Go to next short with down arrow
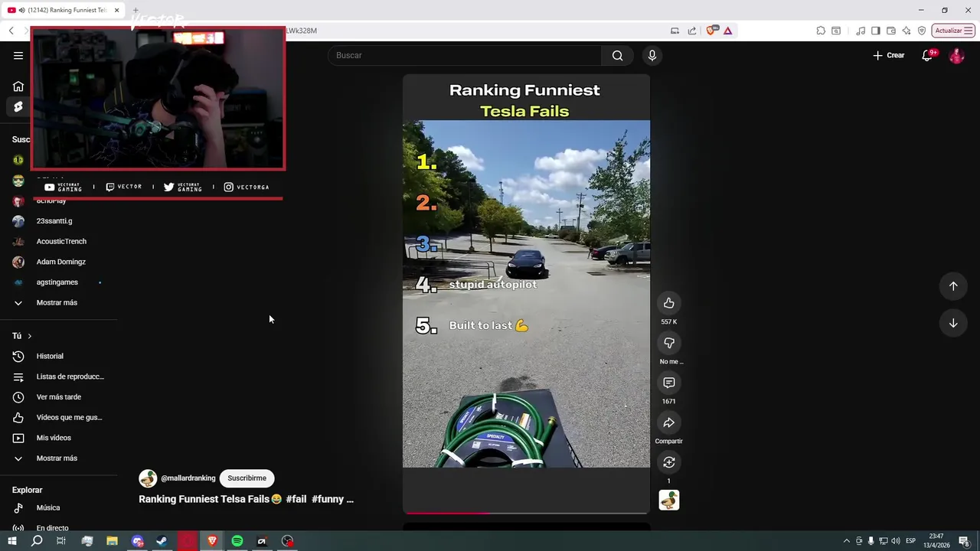The height and width of the screenshot is (551, 980). tap(953, 323)
